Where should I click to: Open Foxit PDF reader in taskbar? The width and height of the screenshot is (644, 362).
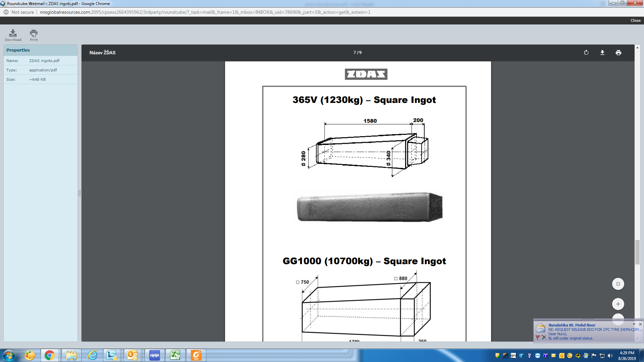tap(196, 355)
